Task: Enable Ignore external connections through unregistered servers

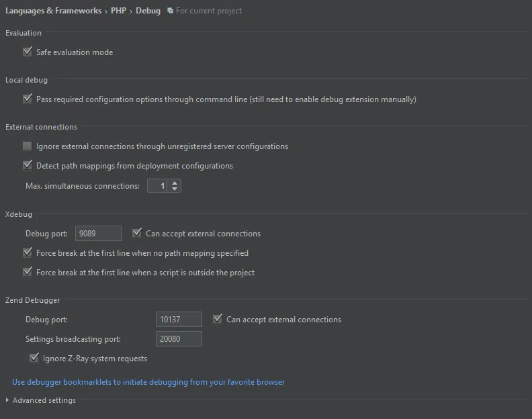Action: tap(28, 146)
